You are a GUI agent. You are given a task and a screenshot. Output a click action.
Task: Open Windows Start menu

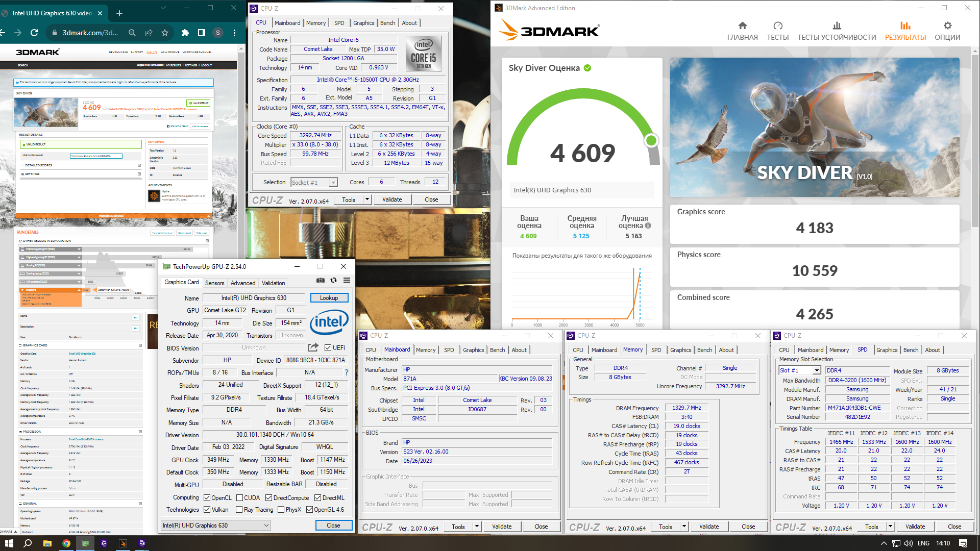pyautogui.click(x=9, y=543)
